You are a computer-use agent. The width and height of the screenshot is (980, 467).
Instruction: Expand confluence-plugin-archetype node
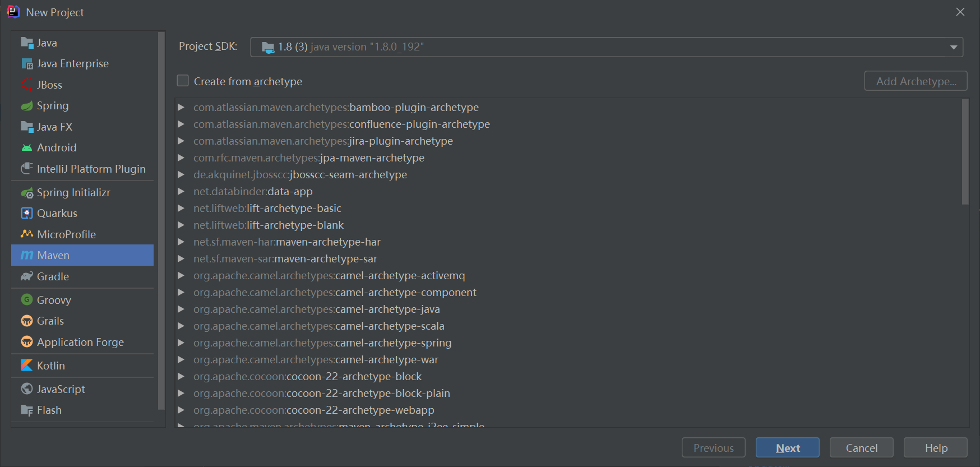181,124
